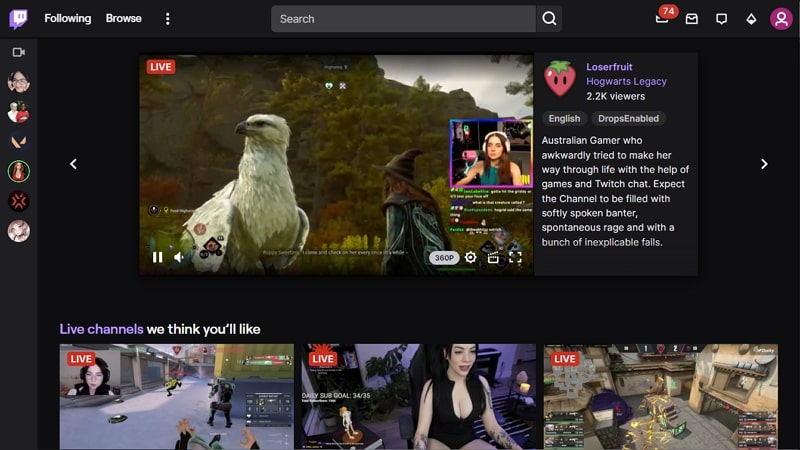This screenshot has height=450, width=800.
Task: Open sidebar channel with orange wing logo
Action: tap(18, 141)
